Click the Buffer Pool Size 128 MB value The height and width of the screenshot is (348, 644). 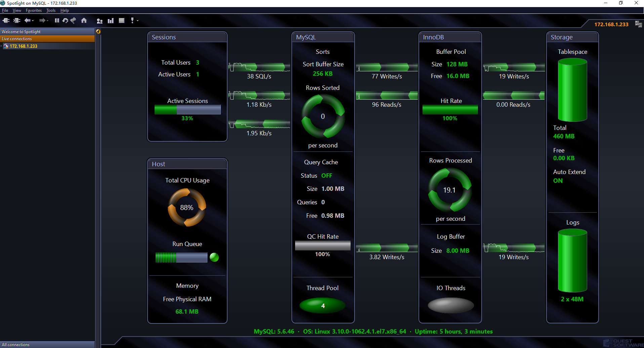point(457,64)
